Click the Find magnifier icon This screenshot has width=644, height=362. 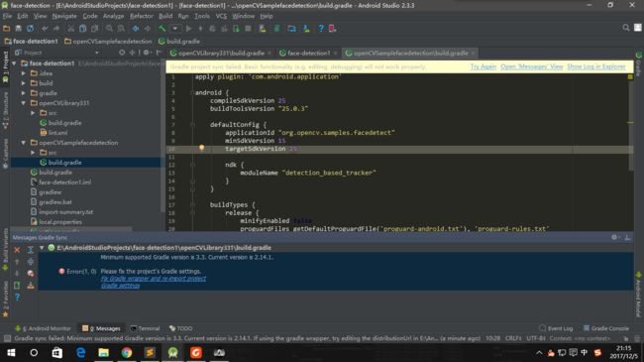[109, 29]
